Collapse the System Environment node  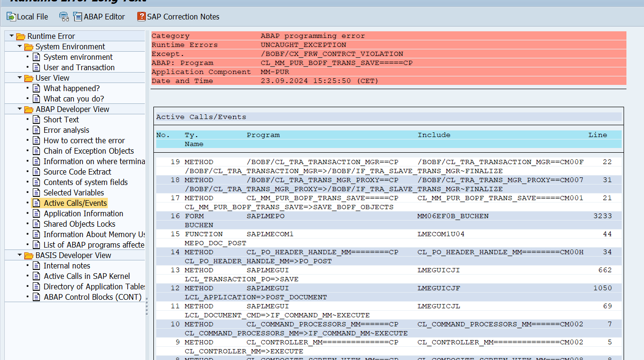pyautogui.click(x=19, y=46)
